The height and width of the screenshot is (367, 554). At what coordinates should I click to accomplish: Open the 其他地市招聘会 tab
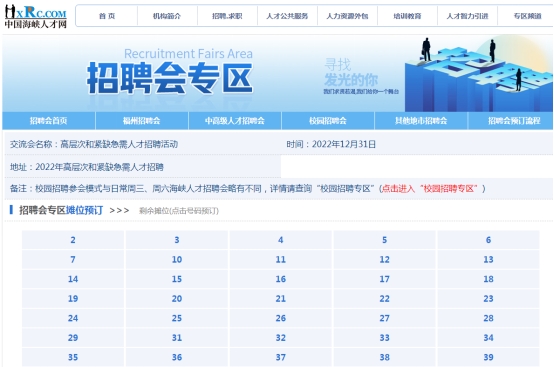pos(421,121)
